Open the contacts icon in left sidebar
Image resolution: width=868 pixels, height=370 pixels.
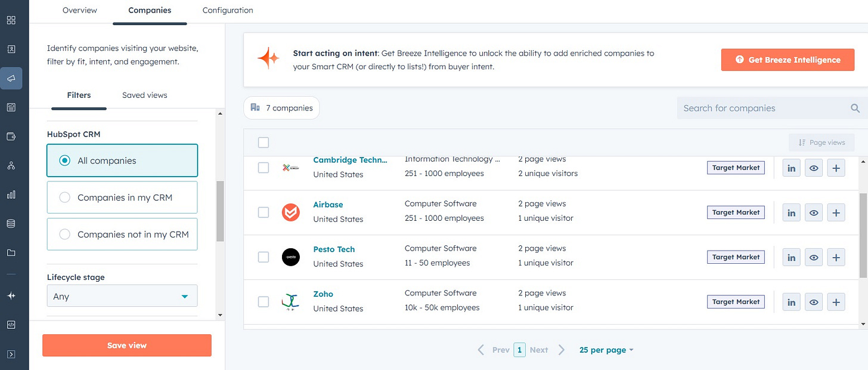point(11,49)
